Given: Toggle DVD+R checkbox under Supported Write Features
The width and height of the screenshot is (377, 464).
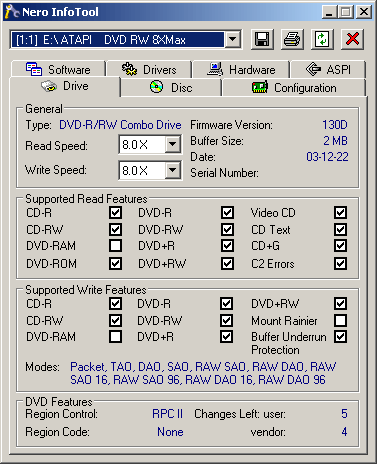Looking at the screenshot, I should point(226,337).
